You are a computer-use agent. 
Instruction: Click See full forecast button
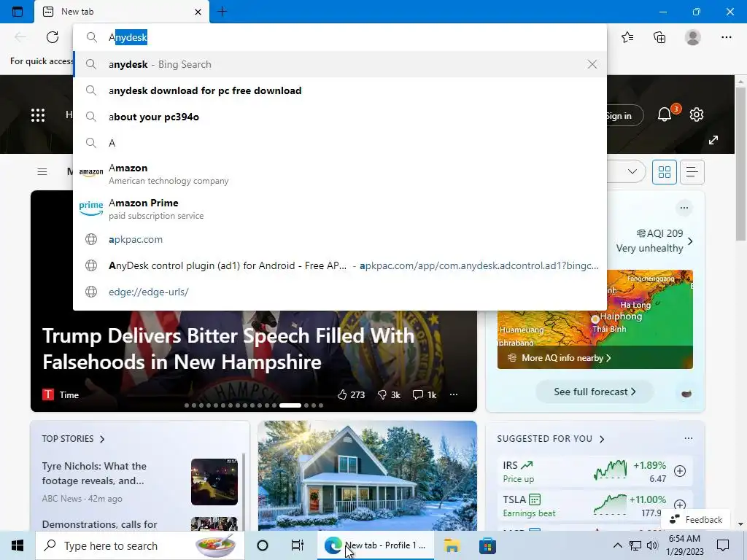point(595,392)
